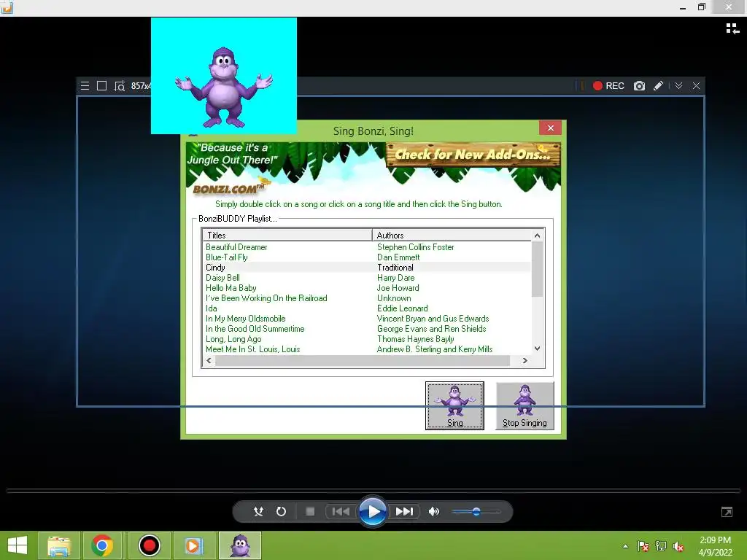This screenshot has width=747, height=560.
Task: Open Action Center flag icon
Action: point(643,546)
